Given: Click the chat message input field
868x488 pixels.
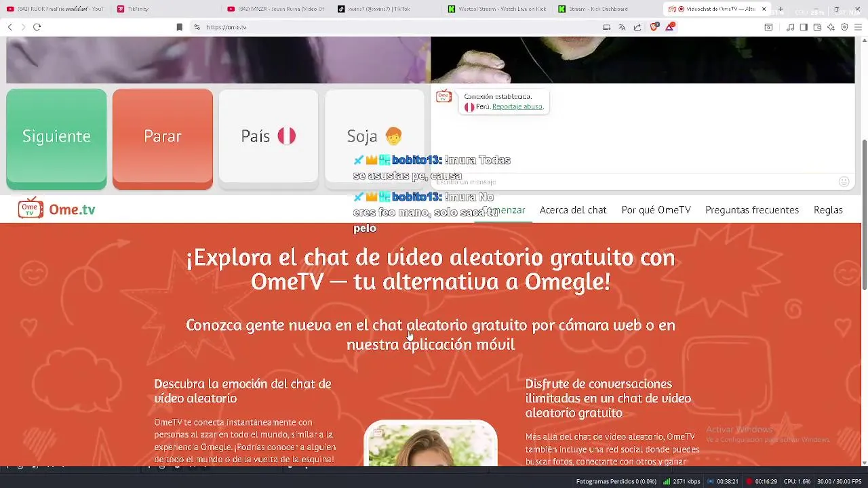Looking at the screenshot, I should coord(634,182).
